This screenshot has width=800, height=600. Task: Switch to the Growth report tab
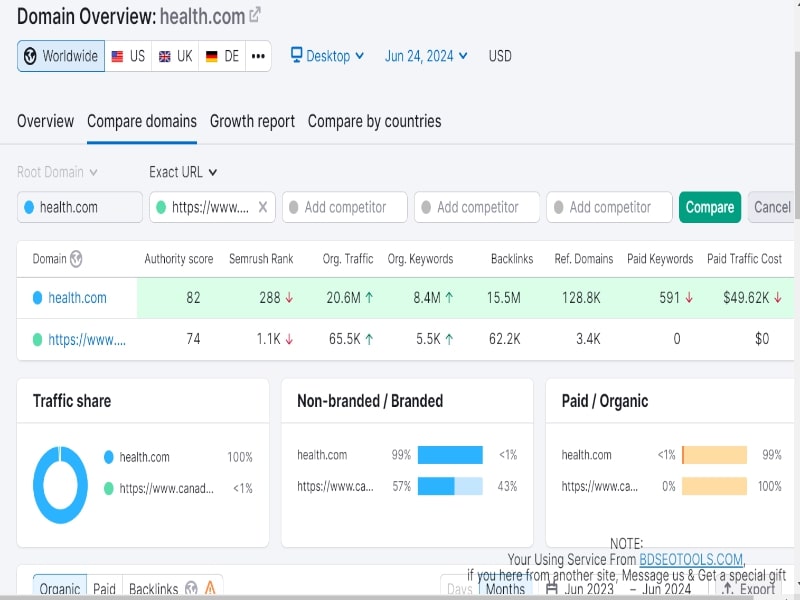click(251, 121)
